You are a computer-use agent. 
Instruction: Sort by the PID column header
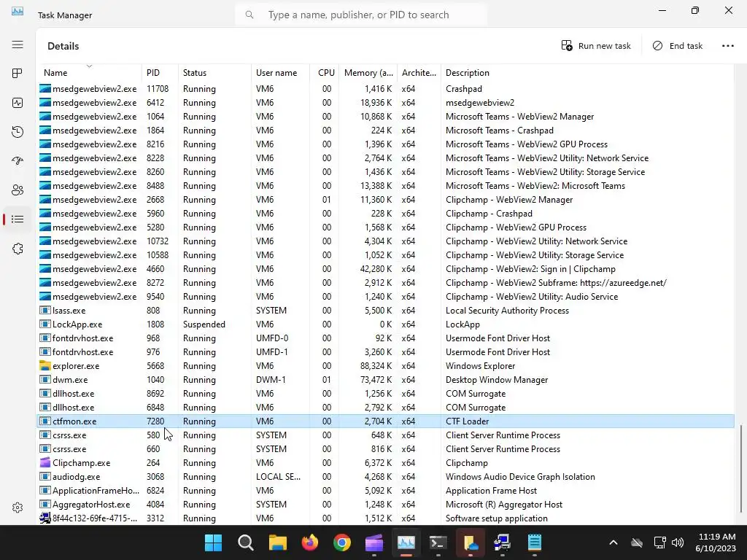(160, 73)
